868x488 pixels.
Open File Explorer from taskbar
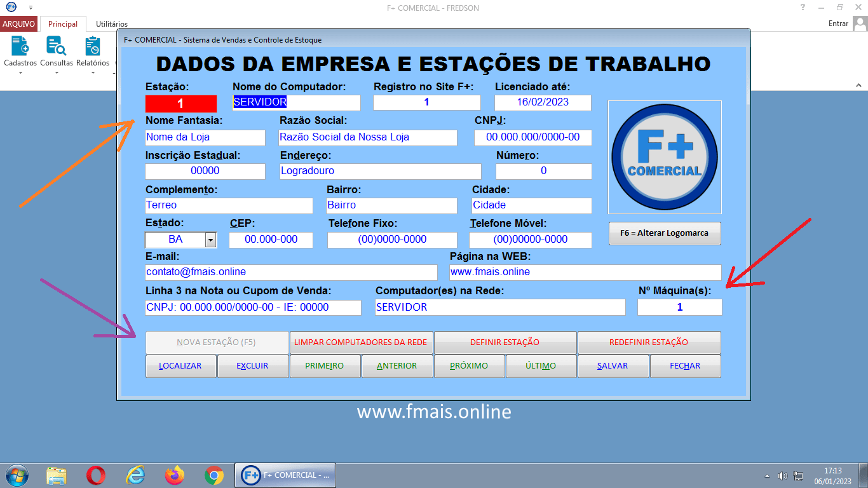(x=57, y=475)
